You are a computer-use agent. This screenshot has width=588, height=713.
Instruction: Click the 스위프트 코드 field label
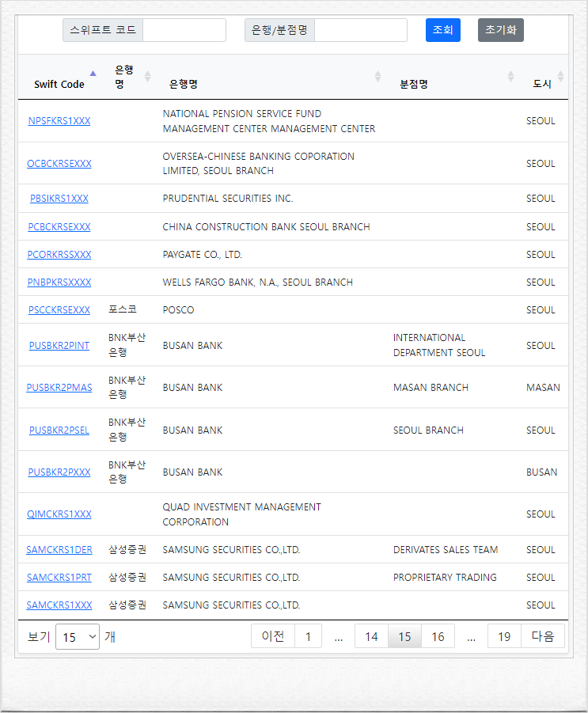click(x=103, y=30)
